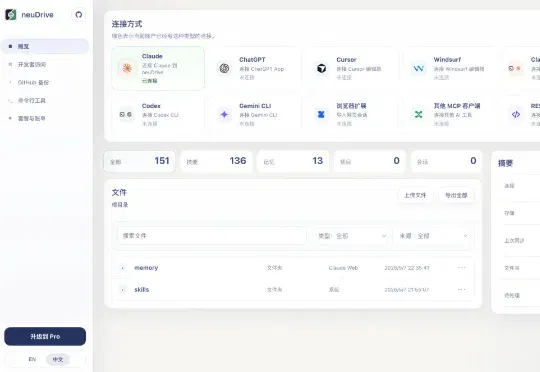Viewport: 540px width, 372px height.
Task: Click the Codex card icon
Action: click(126, 114)
